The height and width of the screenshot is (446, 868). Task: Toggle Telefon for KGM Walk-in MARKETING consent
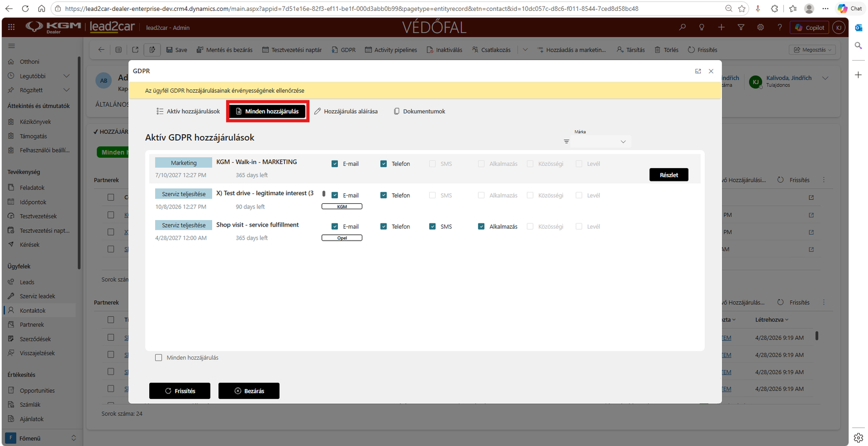point(384,164)
